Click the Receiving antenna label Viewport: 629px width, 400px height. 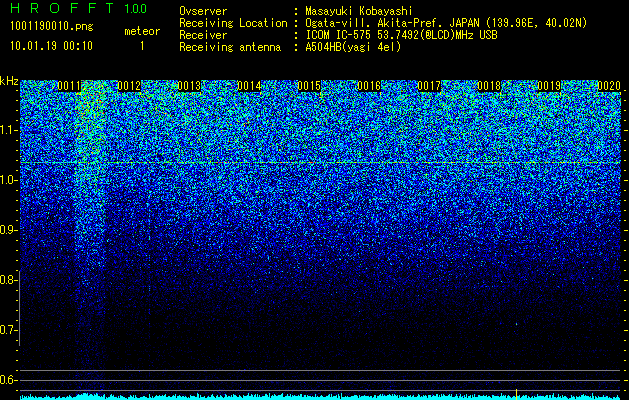pos(230,47)
